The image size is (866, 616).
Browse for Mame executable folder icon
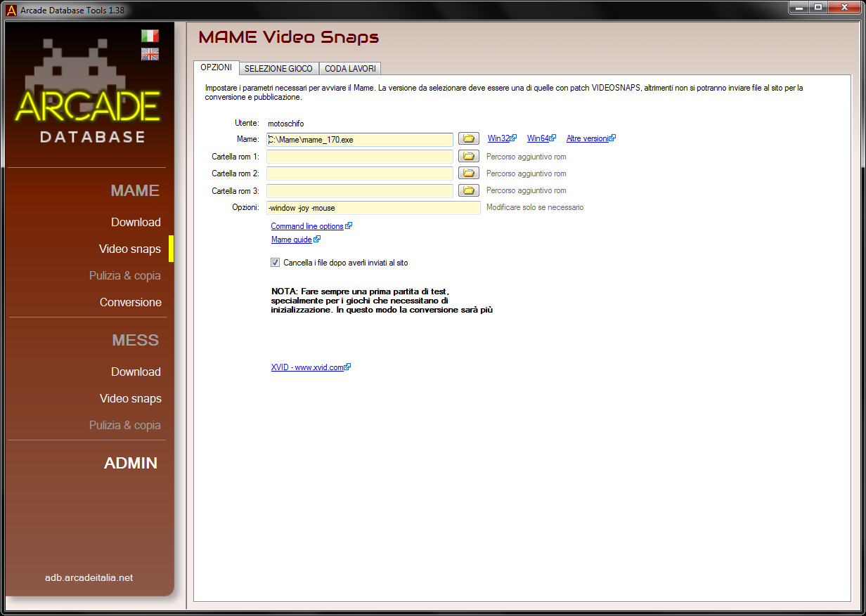tap(469, 139)
